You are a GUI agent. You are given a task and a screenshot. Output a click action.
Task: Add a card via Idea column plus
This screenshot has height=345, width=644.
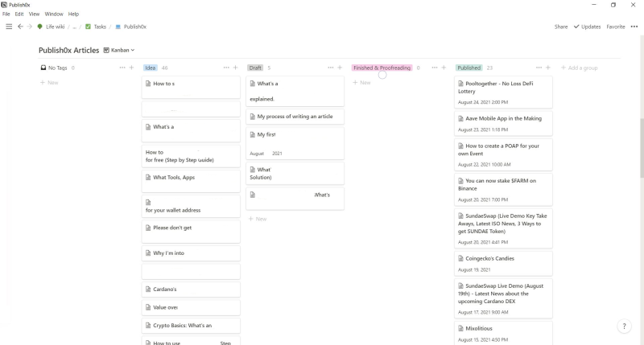(235, 68)
